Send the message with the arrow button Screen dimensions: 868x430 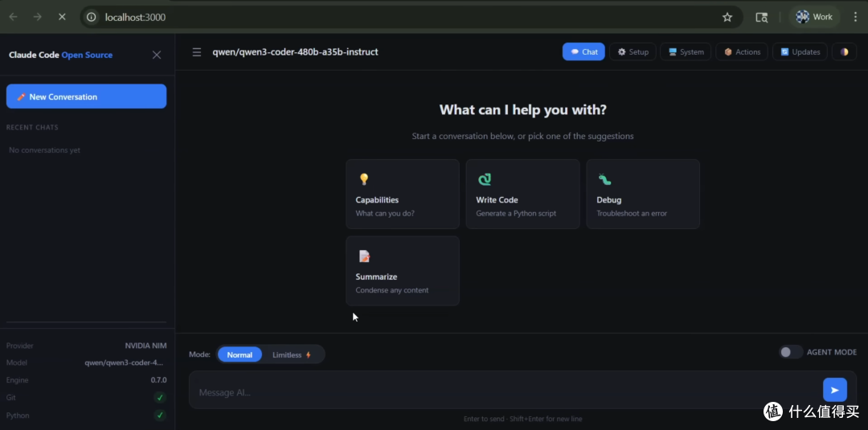835,390
